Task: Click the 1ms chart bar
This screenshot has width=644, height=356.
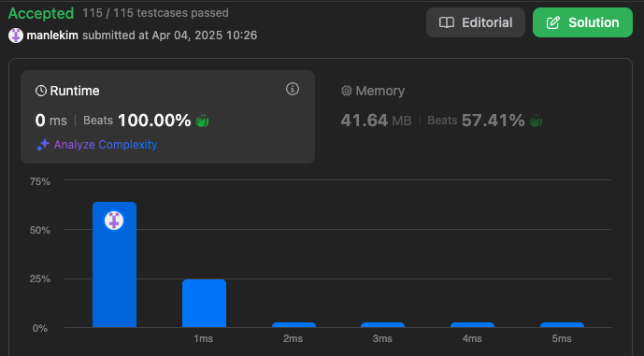Action: tap(204, 303)
